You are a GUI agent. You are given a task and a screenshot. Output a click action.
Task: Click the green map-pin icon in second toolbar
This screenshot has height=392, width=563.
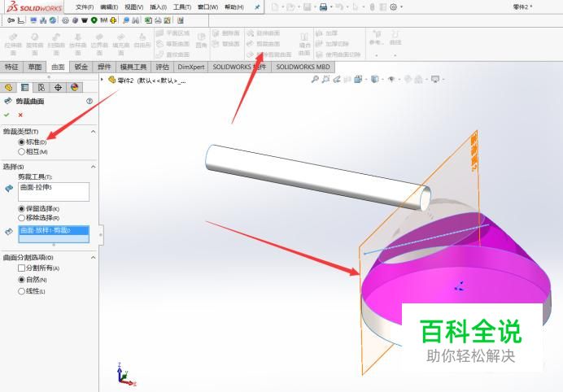point(94,20)
